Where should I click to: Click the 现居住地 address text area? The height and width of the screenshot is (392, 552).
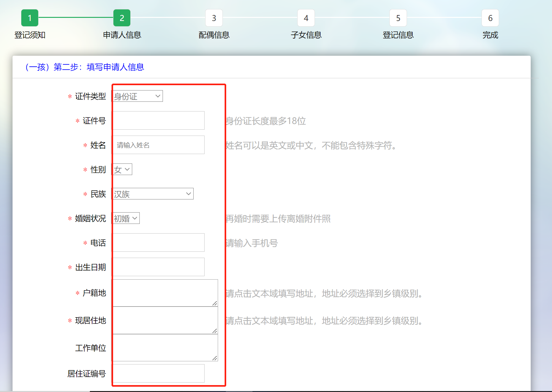pos(165,320)
